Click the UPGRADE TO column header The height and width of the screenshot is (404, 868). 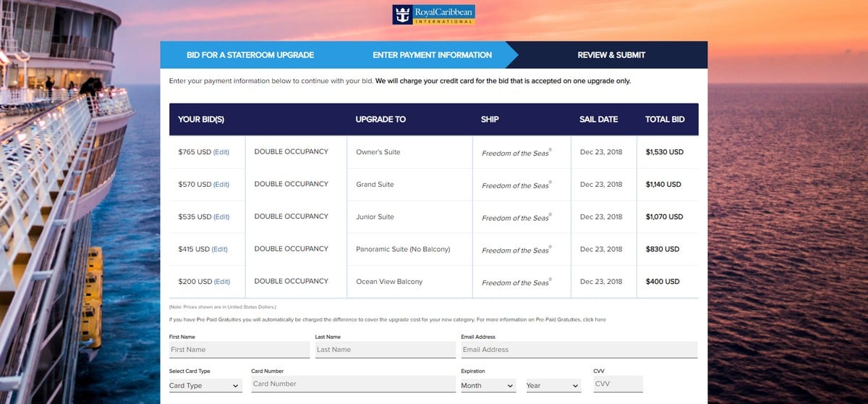point(380,119)
